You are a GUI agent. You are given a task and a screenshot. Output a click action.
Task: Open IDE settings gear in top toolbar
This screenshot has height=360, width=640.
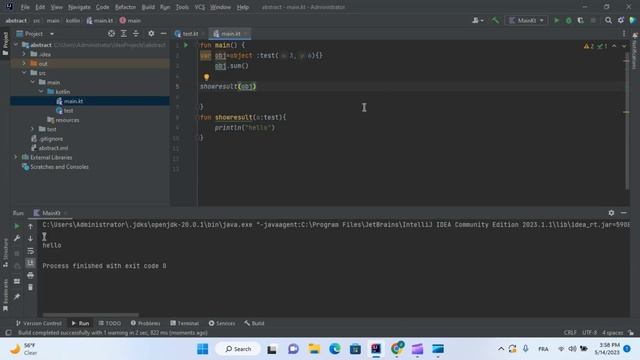[x=621, y=20]
